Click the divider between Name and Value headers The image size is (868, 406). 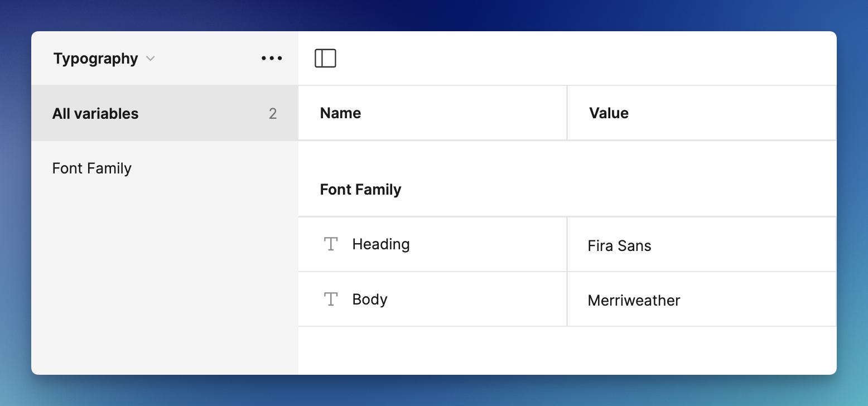pos(567,113)
